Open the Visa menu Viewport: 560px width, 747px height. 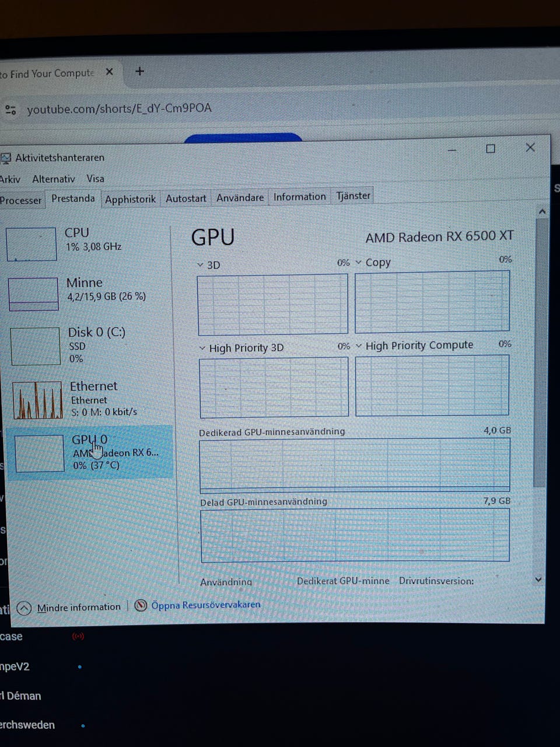[x=95, y=179]
